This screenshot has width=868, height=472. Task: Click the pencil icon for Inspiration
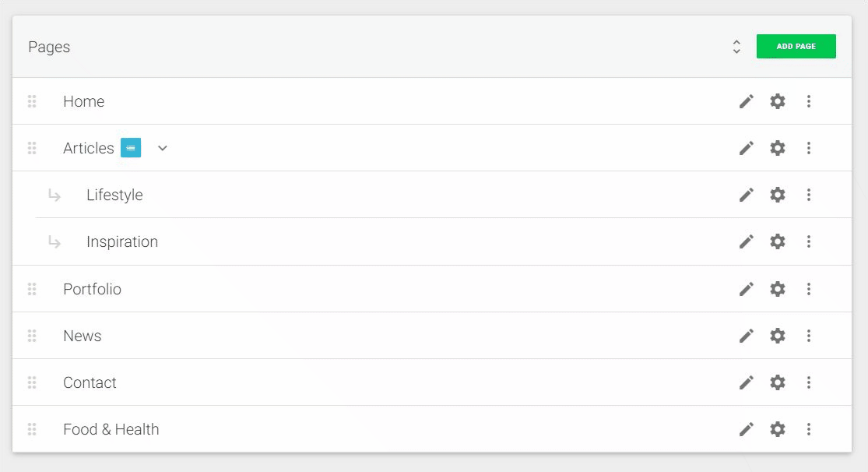tap(747, 241)
